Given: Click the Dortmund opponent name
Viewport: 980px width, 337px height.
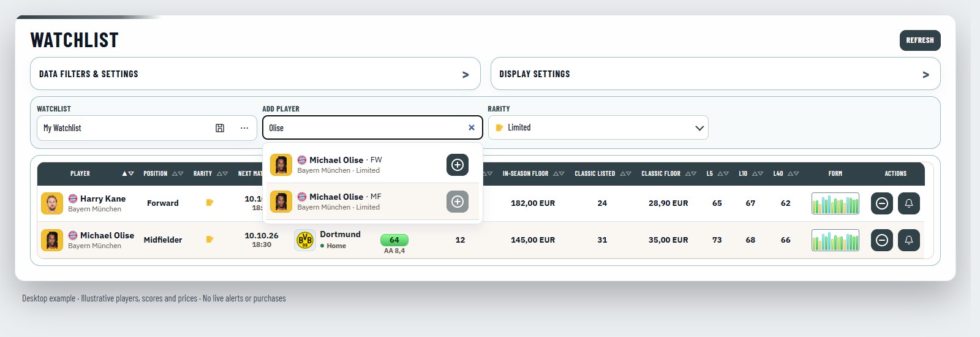Looking at the screenshot, I should pyautogui.click(x=341, y=235).
